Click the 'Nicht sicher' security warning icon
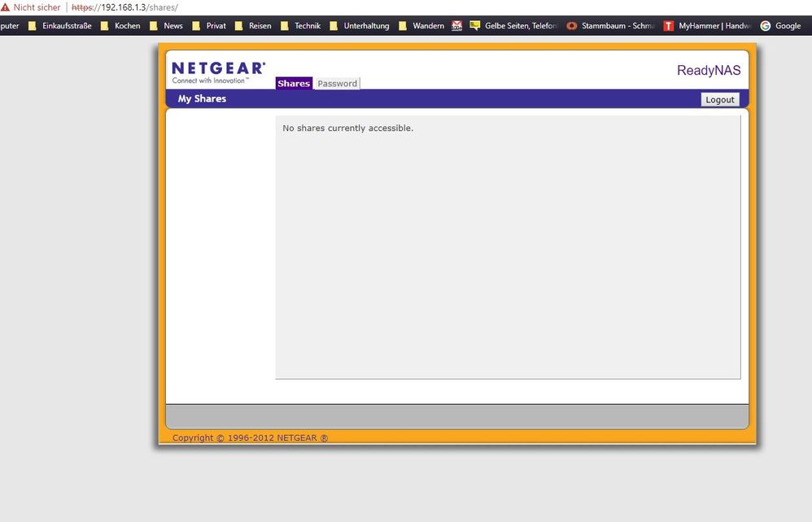The image size is (812, 522). click(x=5, y=7)
